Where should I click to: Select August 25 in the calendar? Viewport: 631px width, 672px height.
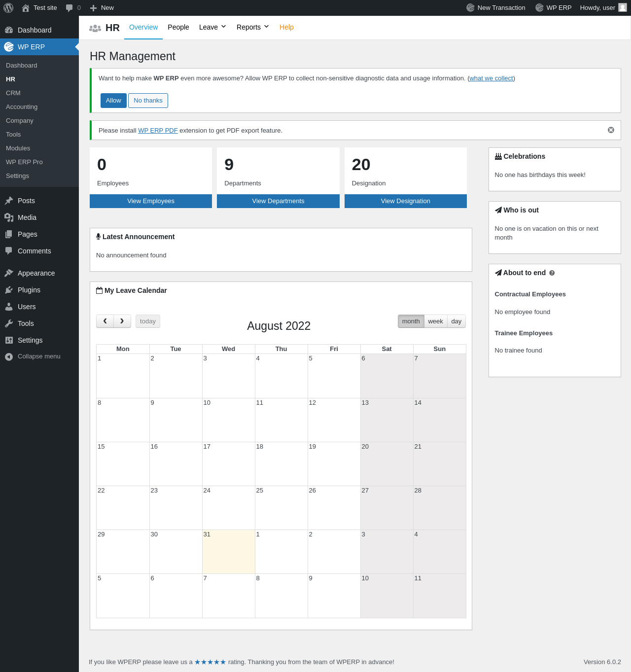[x=281, y=508]
